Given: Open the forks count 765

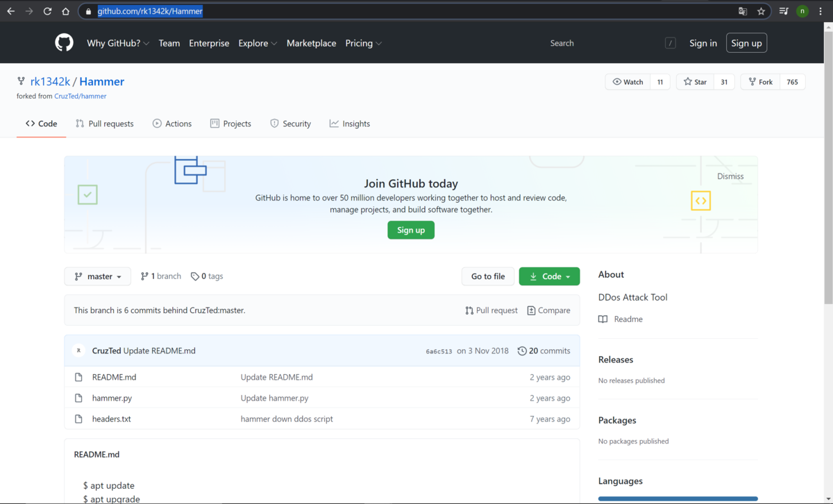Looking at the screenshot, I should click(793, 82).
